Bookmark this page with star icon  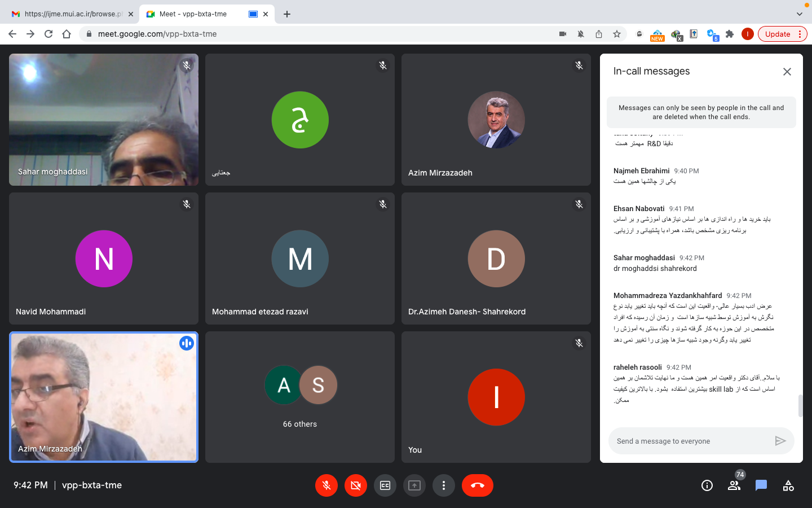pyautogui.click(x=617, y=34)
